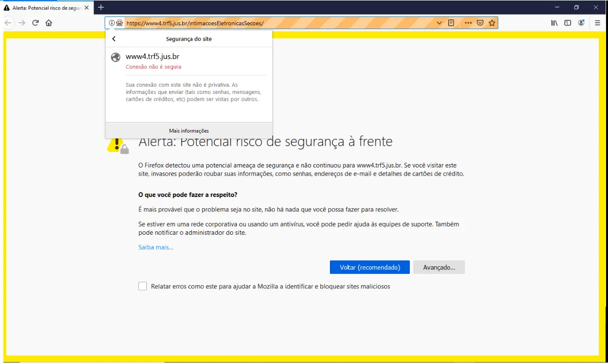The image size is (608, 364).
Task: Select the Alerta: Potencial risco tab
Action: pos(47,8)
